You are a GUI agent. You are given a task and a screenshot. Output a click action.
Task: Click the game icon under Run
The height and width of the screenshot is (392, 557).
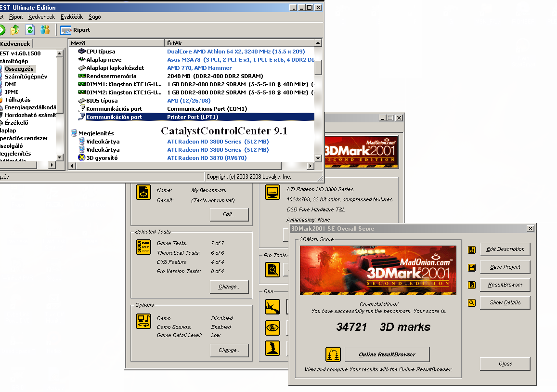click(x=272, y=348)
